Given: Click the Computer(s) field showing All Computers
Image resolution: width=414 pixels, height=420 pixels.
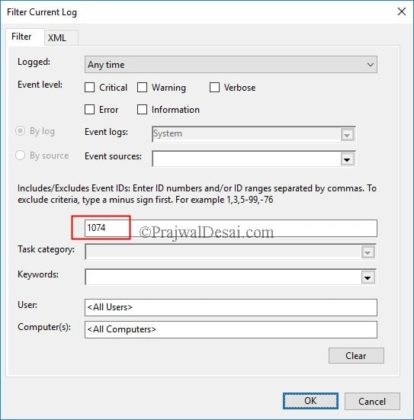Looking at the screenshot, I should tap(231, 329).
